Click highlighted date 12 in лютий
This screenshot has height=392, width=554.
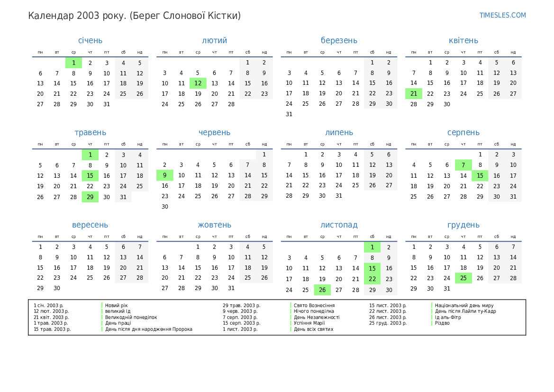[x=198, y=83]
